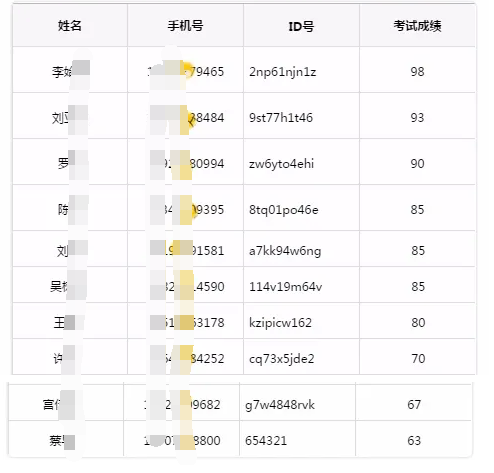Click the score 70 cell
Screen dimensions: 494x473
click(x=418, y=359)
